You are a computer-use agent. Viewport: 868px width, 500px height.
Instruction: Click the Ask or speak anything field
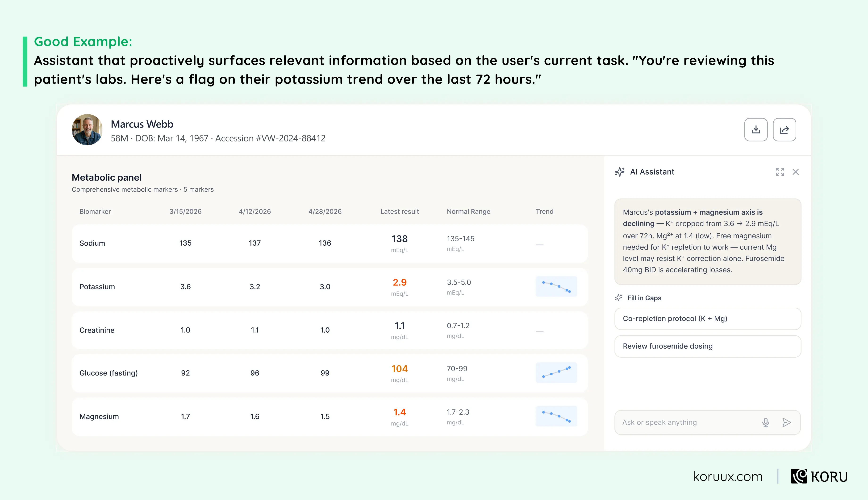click(x=687, y=422)
